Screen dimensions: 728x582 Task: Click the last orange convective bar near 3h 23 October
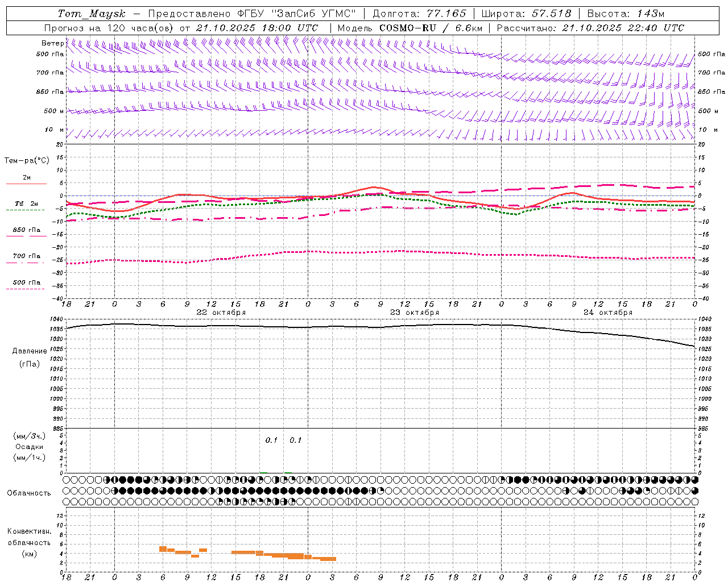(x=328, y=559)
